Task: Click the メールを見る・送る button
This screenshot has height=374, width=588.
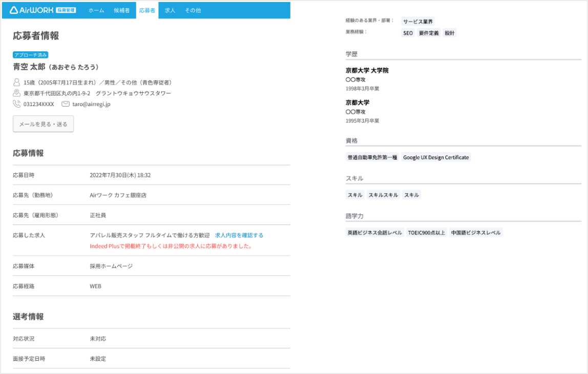Action: tap(43, 124)
